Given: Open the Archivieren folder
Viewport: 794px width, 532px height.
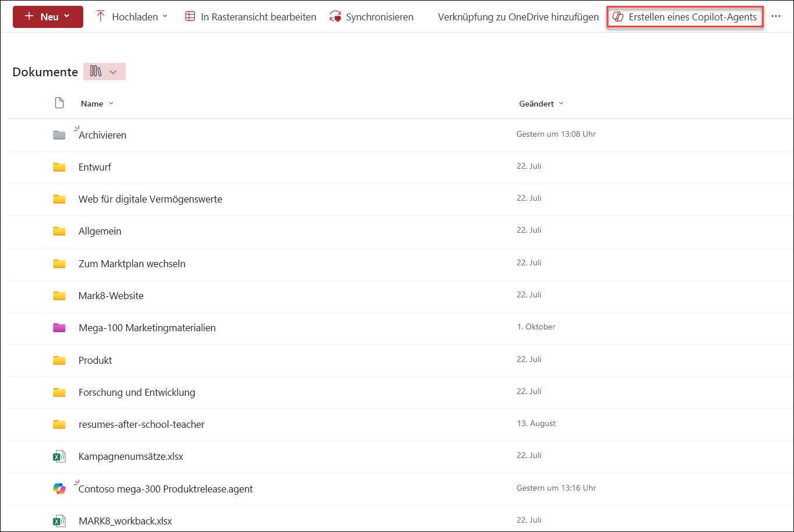Looking at the screenshot, I should pos(102,135).
